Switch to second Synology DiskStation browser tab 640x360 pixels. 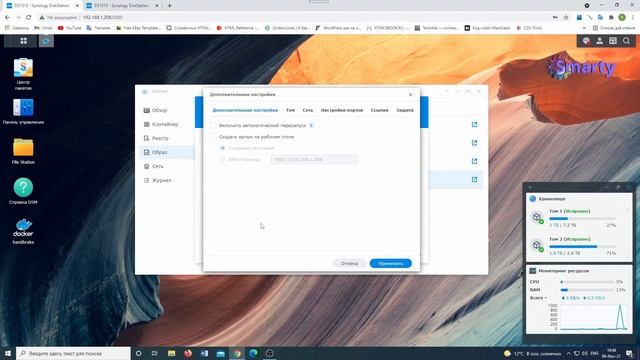122,6
